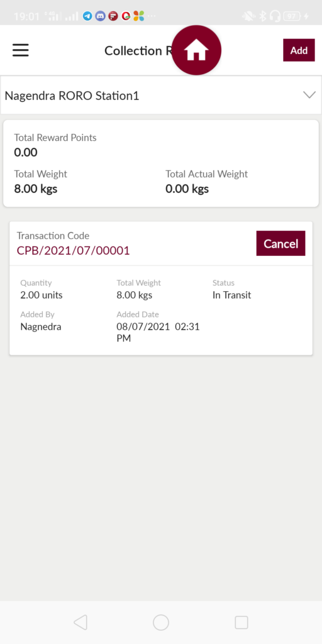Open the station dropdown chevron arrow

click(309, 95)
